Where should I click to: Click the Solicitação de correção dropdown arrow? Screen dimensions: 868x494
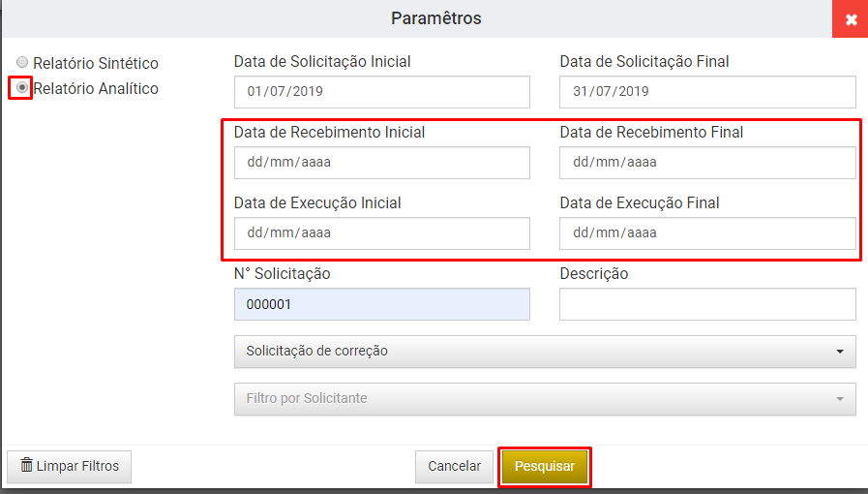pyautogui.click(x=840, y=352)
